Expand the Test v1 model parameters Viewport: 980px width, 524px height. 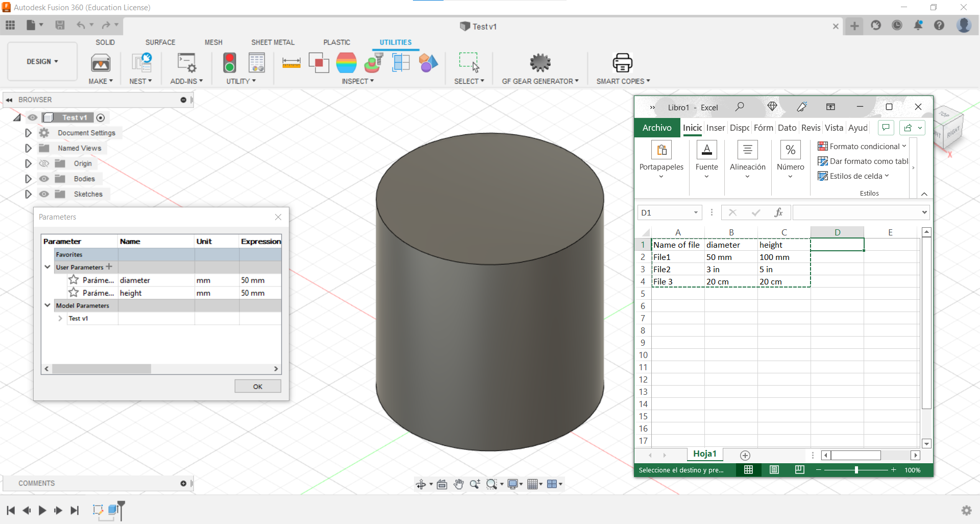[60, 318]
